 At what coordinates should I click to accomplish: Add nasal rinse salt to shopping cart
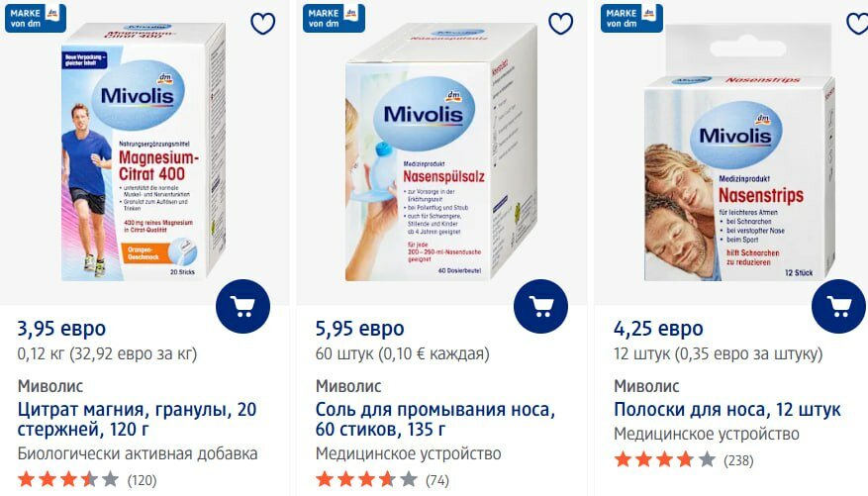(540, 306)
